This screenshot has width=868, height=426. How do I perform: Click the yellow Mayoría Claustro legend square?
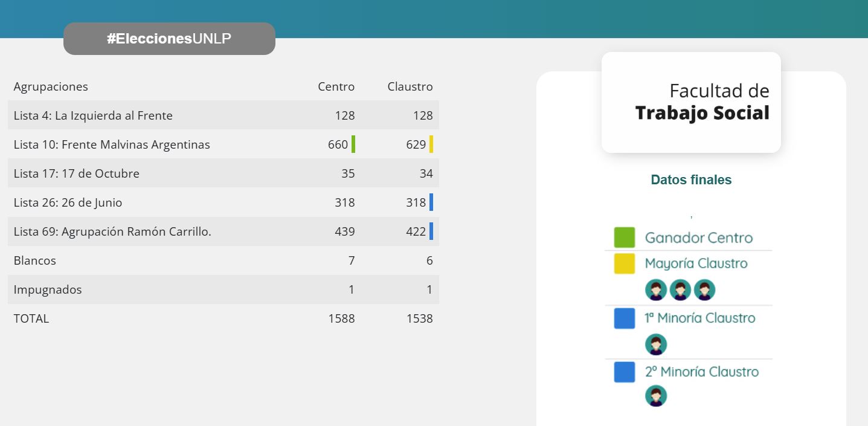pyautogui.click(x=624, y=263)
